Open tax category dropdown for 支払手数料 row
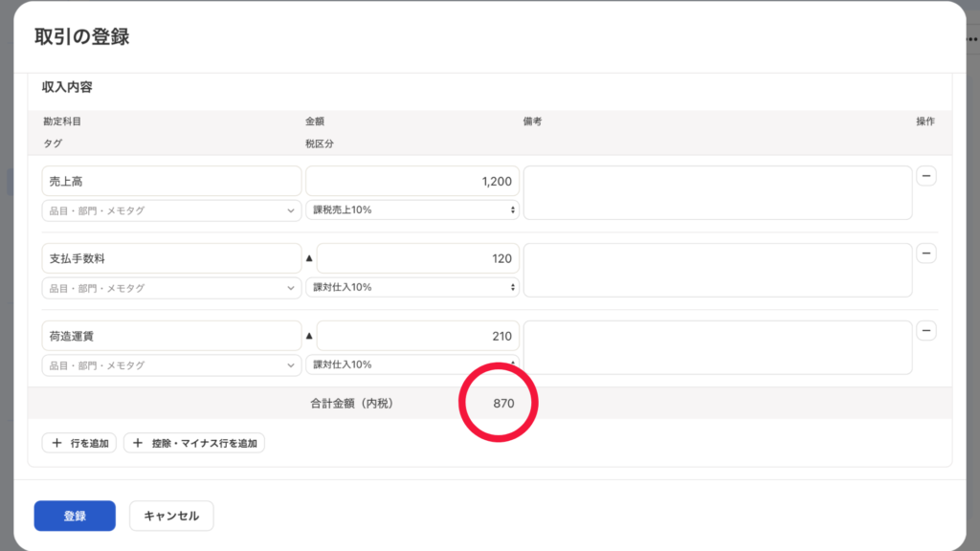Screen dimensions: 980x551 click(412, 288)
